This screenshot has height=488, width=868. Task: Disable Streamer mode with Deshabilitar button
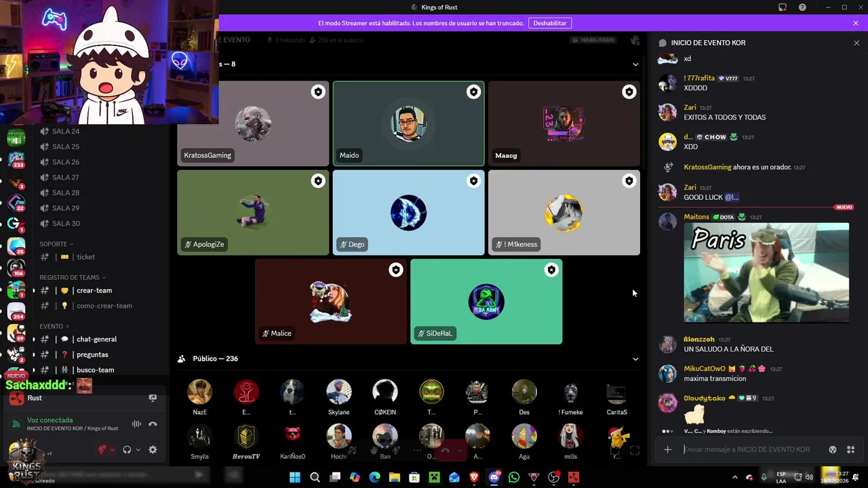(x=550, y=23)
